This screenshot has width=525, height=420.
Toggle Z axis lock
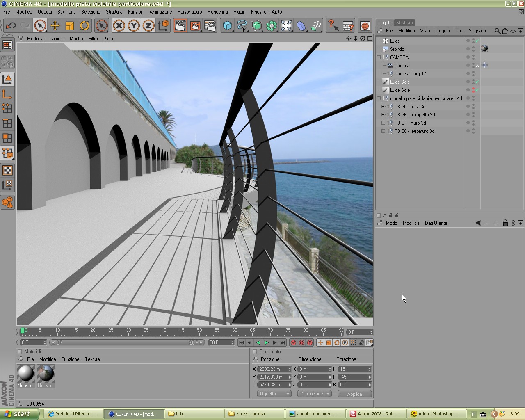point(148,26)
